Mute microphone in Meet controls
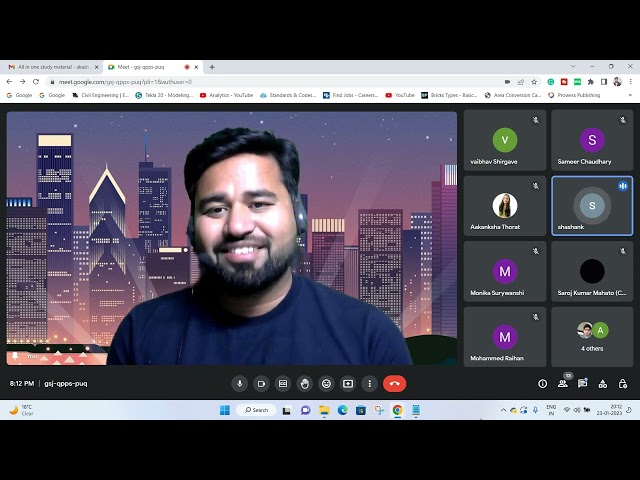The image size is (640, 480). click(240, 384)
